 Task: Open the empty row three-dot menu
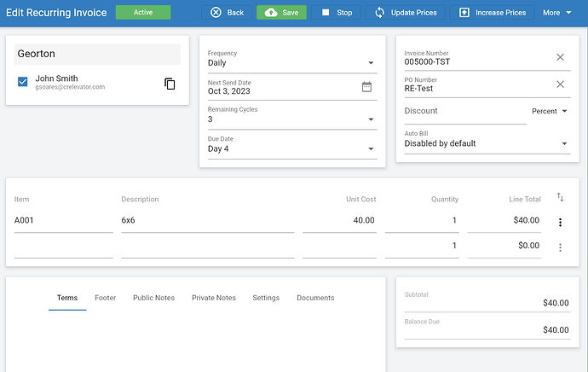pos(560,247)
